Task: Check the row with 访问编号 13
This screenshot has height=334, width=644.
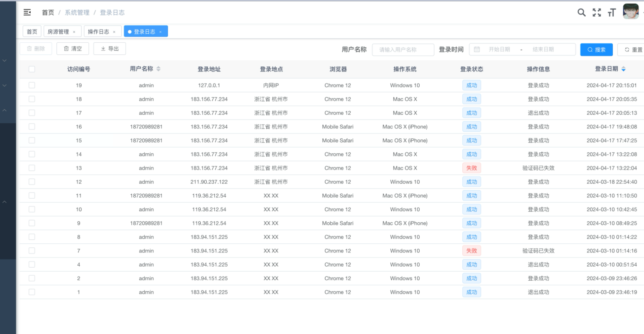Action: [x=32, y=168]
